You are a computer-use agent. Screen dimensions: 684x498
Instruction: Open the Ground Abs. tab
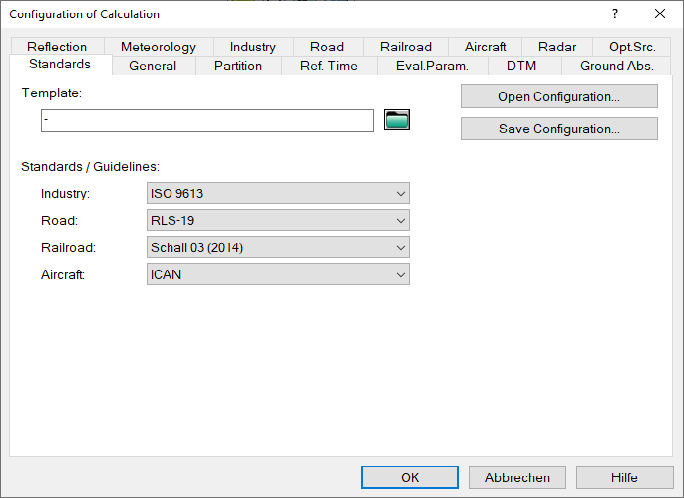tap(616, 66)
